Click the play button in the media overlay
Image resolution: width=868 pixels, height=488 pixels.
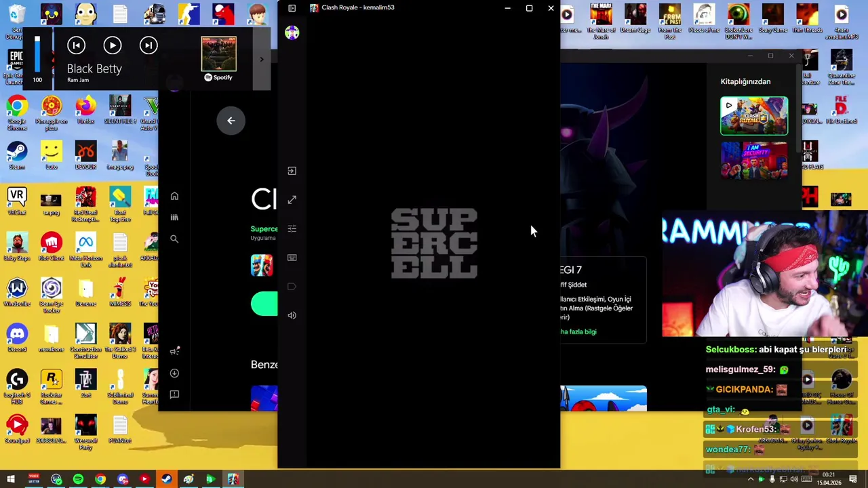(113, 45)
